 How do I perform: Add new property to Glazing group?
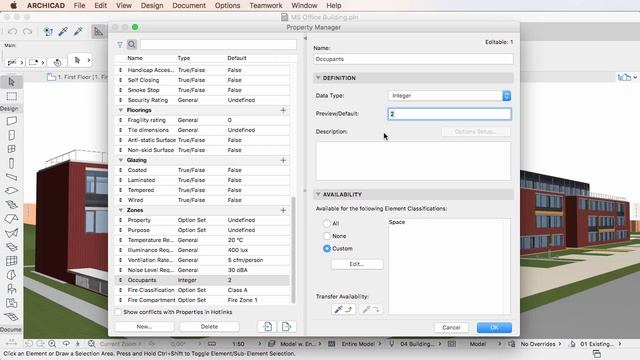click(x=283, y=160)
